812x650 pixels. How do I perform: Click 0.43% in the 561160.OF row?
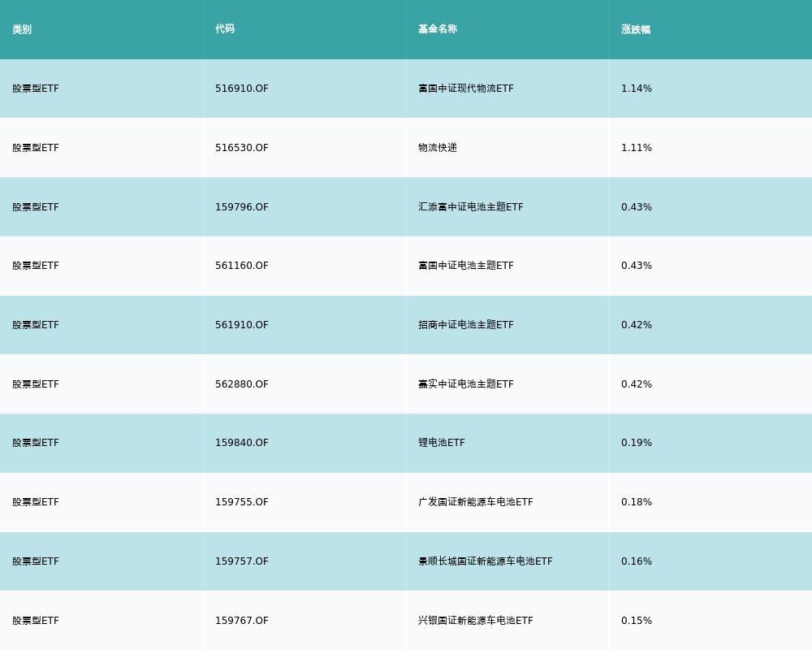(637, 266)
